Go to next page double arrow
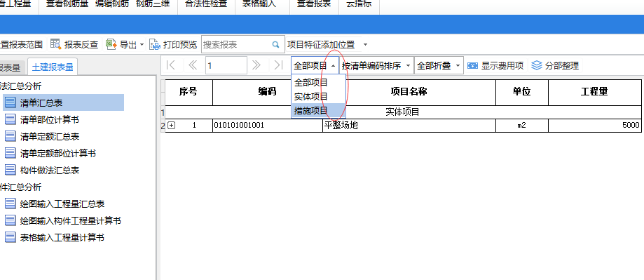Screen dimensions: 644x280 click(256, 65)
